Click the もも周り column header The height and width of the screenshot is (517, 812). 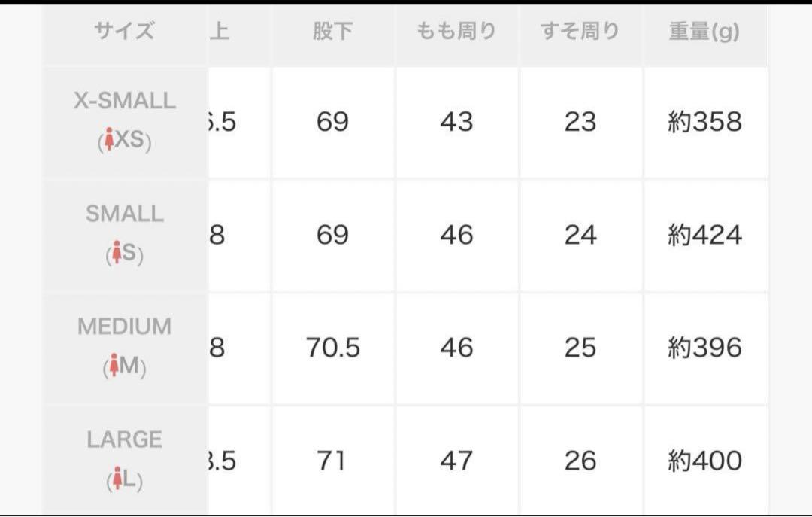click(457, 32)
